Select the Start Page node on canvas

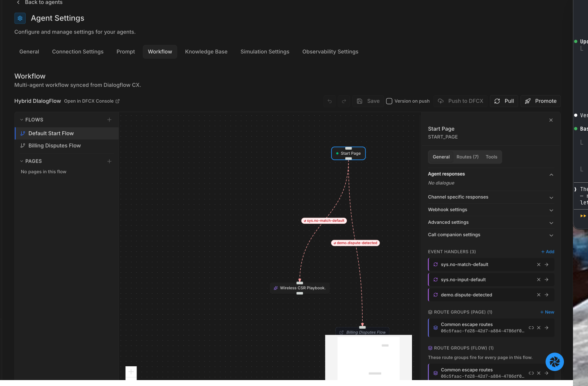point(348,153)
